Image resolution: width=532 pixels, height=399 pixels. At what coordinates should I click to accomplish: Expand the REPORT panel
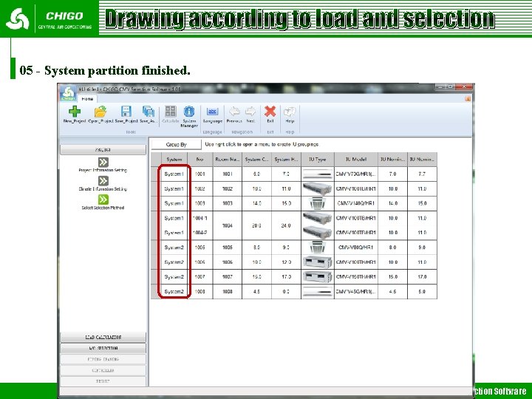[x=103, y=381]
